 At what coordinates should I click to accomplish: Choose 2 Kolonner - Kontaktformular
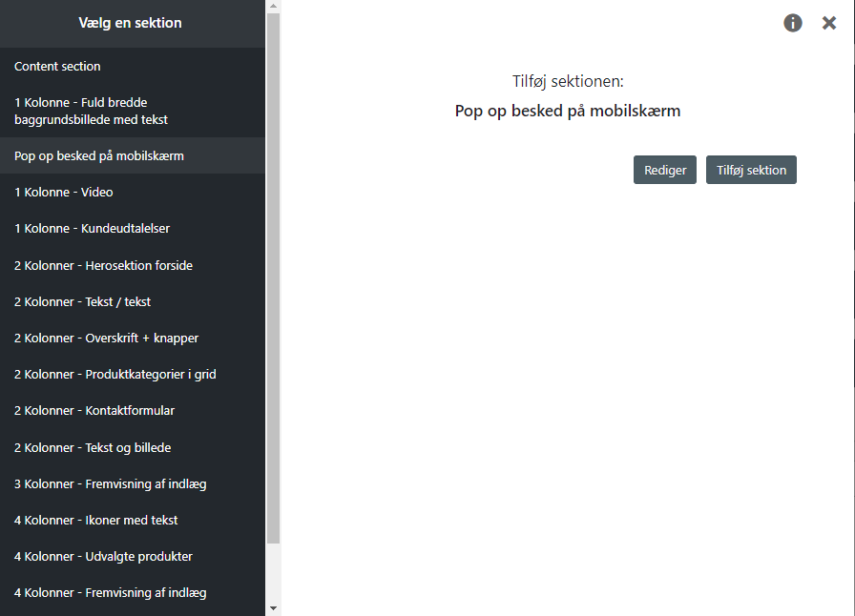[x=133, y=410]
